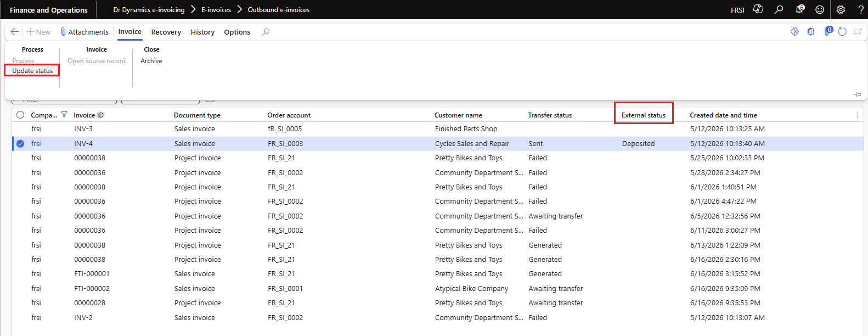The width and height of the screenshot is (868, 336).
Task: Go to Dr Dynamics e-invoicing breadcrumb
Action: pos(149,10)
